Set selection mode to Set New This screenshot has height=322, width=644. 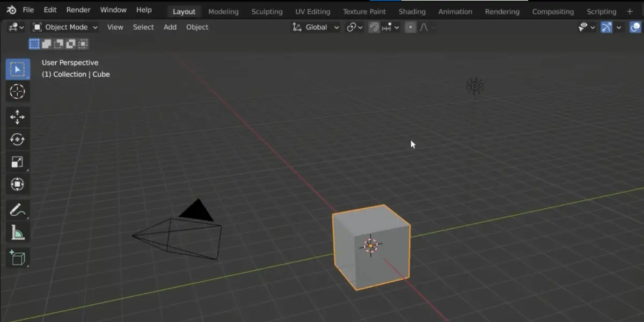coord(35,44)
